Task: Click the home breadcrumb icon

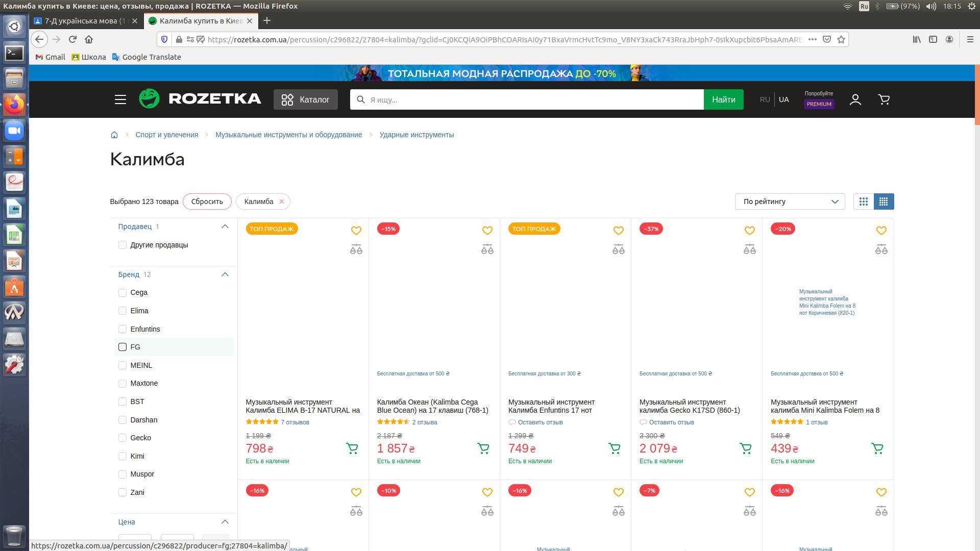Action: (114, 135)
